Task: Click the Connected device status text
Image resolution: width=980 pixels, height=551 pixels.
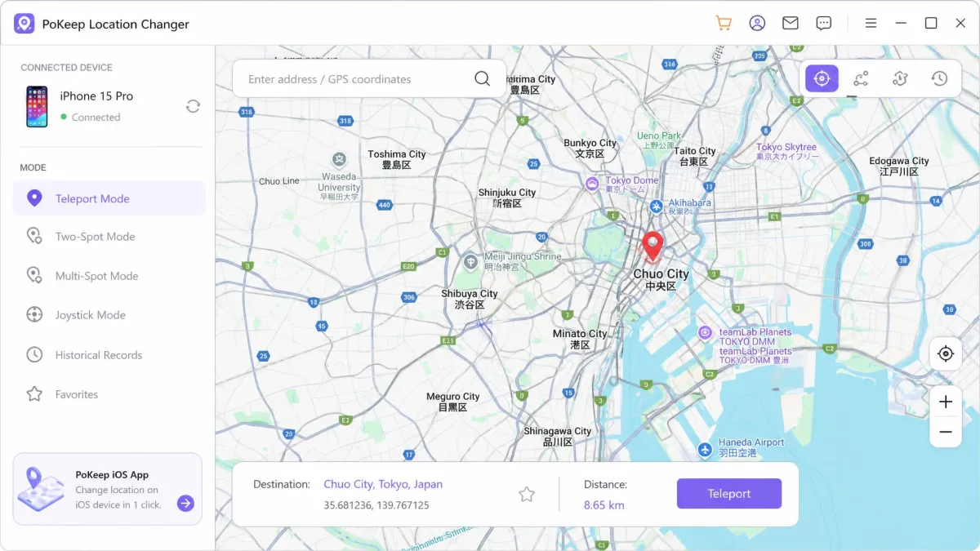Action: click(96, 118)
